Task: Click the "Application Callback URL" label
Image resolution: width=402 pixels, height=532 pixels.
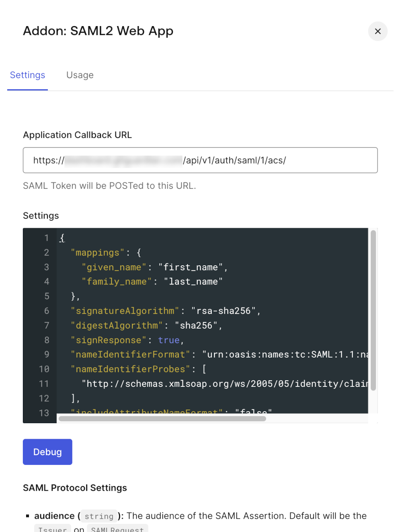Action: tap(77, 135)
